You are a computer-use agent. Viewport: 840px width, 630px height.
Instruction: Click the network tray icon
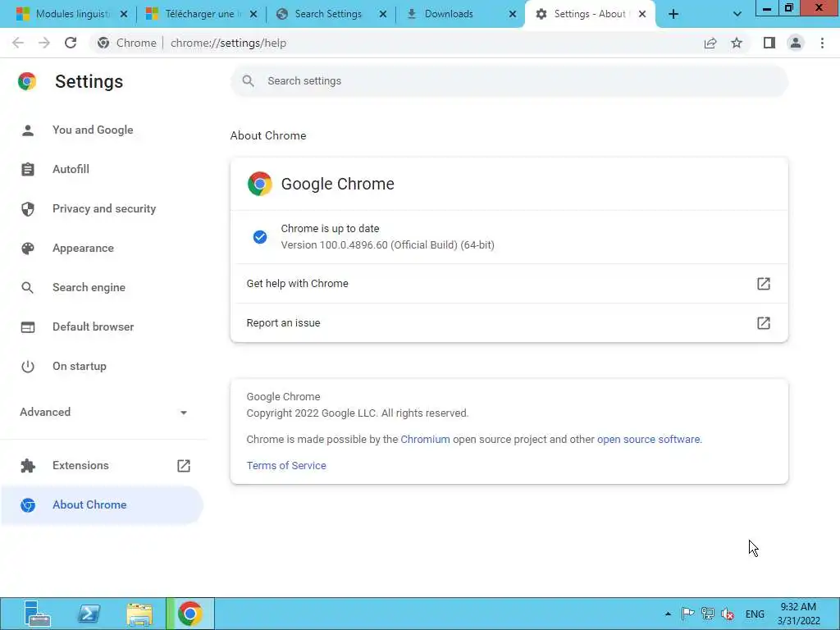pos(708,614)
